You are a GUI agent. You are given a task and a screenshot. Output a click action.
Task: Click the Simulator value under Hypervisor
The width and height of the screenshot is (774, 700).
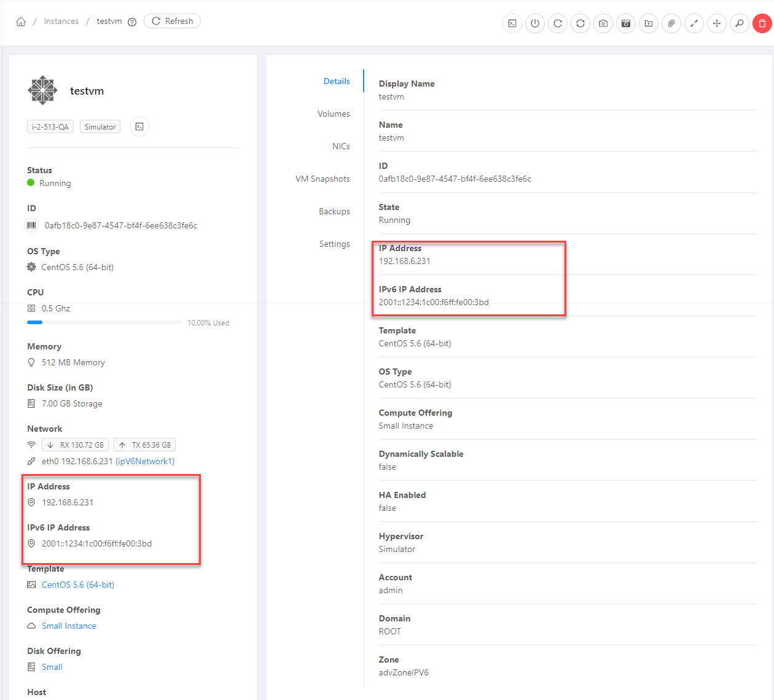(397, 549)
